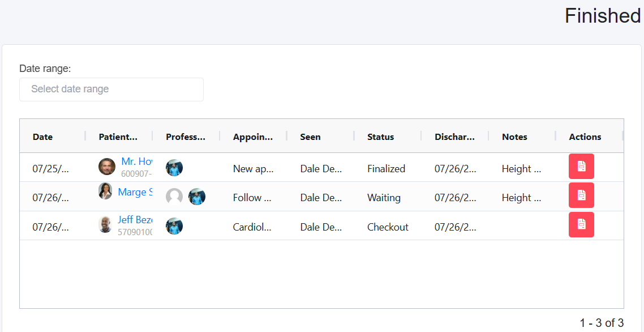Click the red document button in Marge's row
Image resolution: width=644 pixels, height=332 pixels.
coord(581,195)
